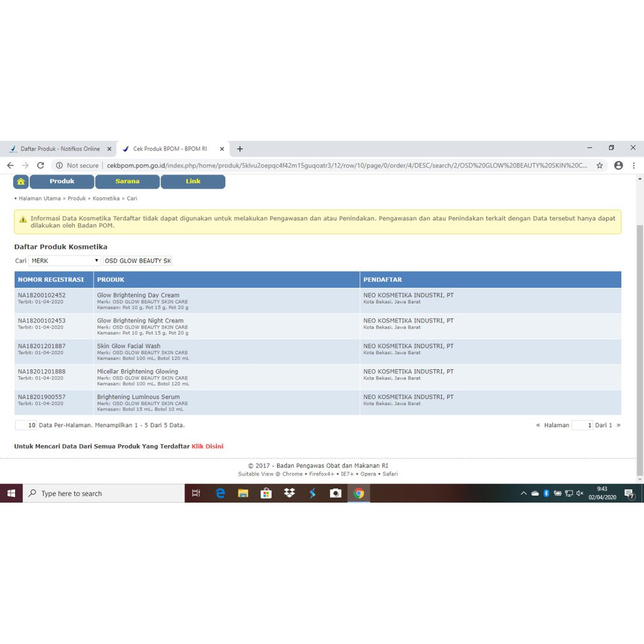Click the Type here to search box

104,493
